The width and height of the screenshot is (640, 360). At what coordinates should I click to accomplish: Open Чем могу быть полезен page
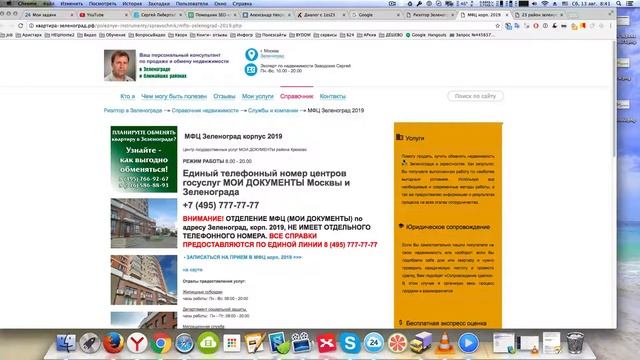pos(174,96)
